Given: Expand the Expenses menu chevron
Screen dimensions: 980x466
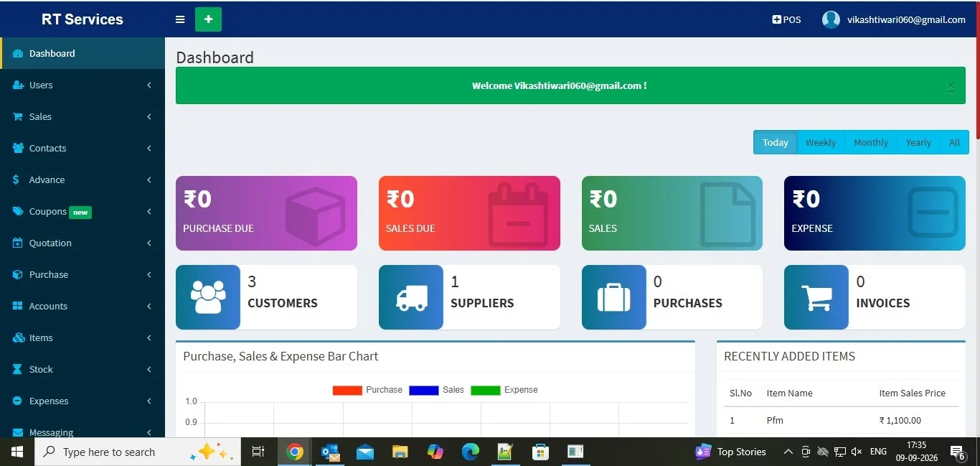Looking at the screenshot, I should click(x=149, y=401).
